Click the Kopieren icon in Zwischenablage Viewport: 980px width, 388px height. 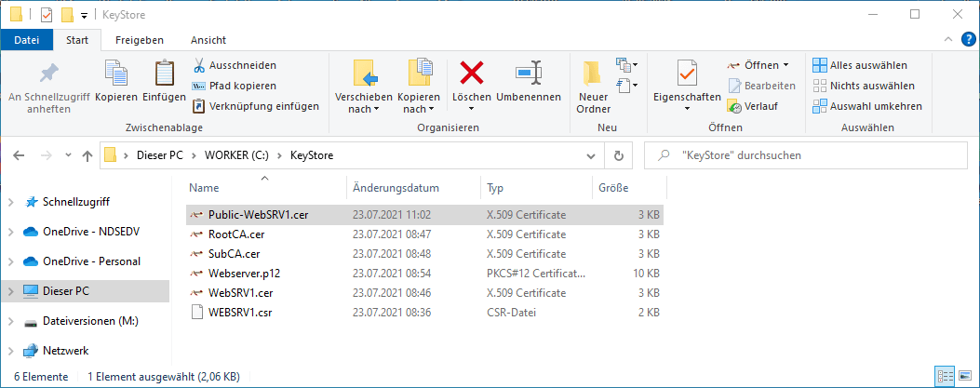point(116,73)
